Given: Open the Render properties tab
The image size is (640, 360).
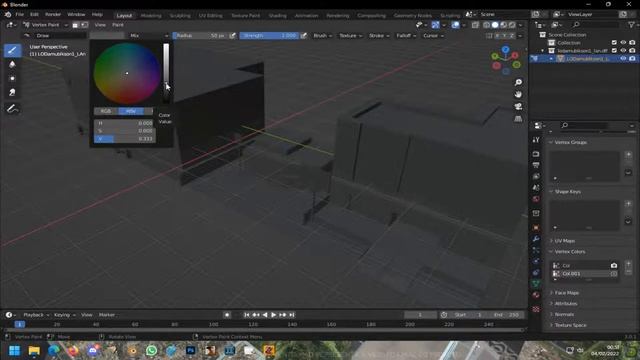Looking at the screenshot, I should [x=536, y=154].
